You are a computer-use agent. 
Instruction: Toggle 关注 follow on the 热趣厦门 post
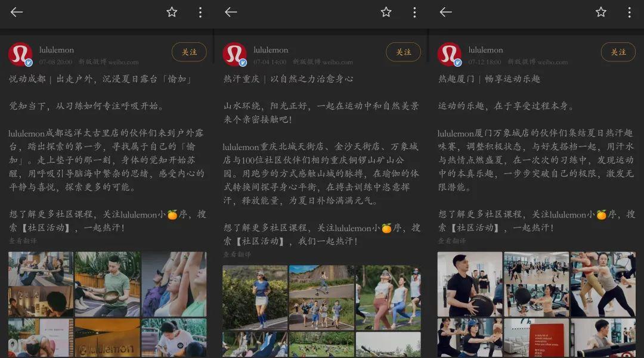618,52
